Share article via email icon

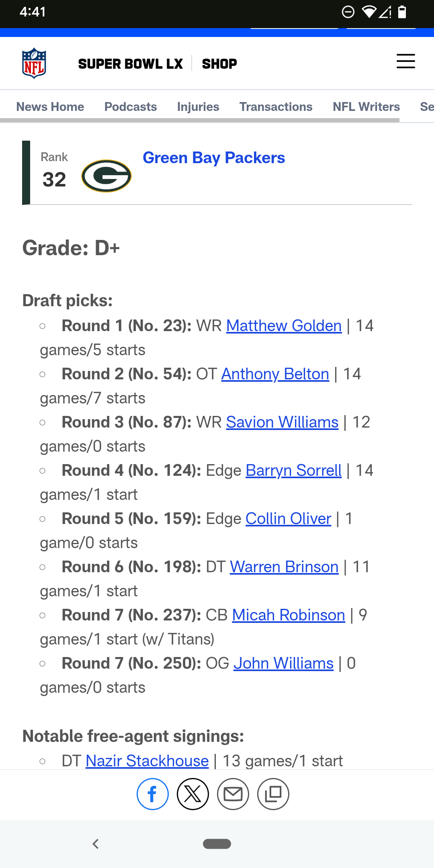(x=233, y=794)
